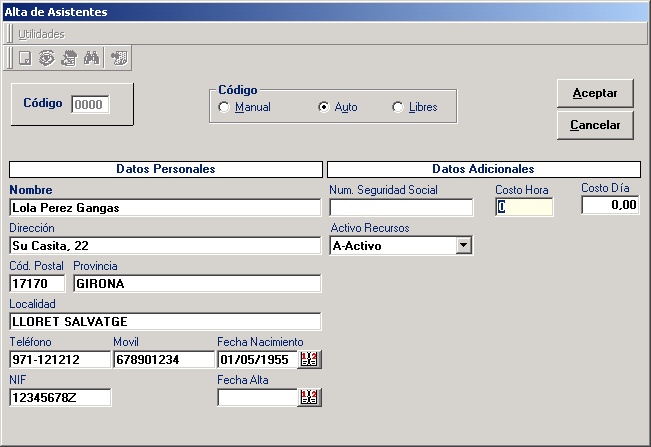The width and height of the screenshot is (651, 447).
Task: Click the Localidad field LLORET SALVATGE
Action: [165, 322]
